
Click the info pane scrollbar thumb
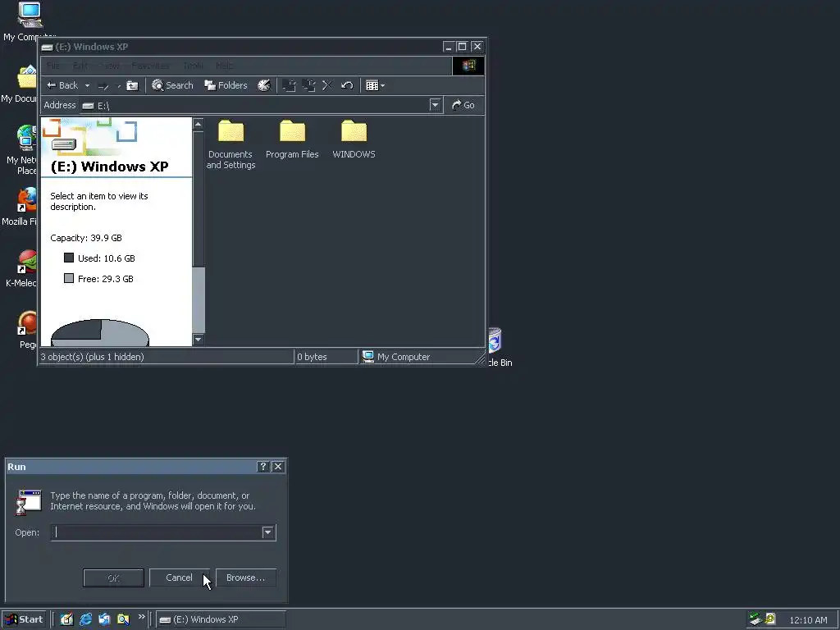[199, 299]
